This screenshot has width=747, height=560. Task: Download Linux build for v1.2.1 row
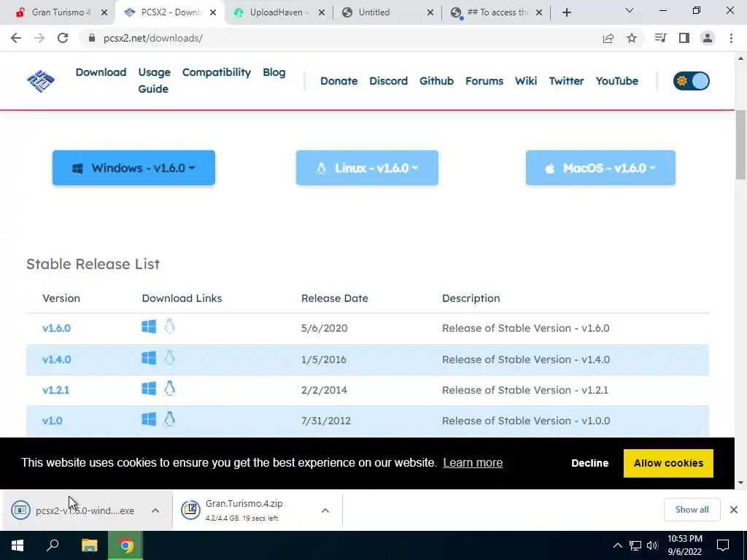click(x=169, y=389)
